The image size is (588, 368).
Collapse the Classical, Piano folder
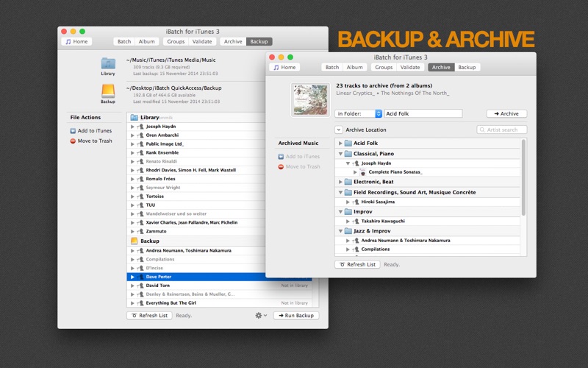click(340, 154)
